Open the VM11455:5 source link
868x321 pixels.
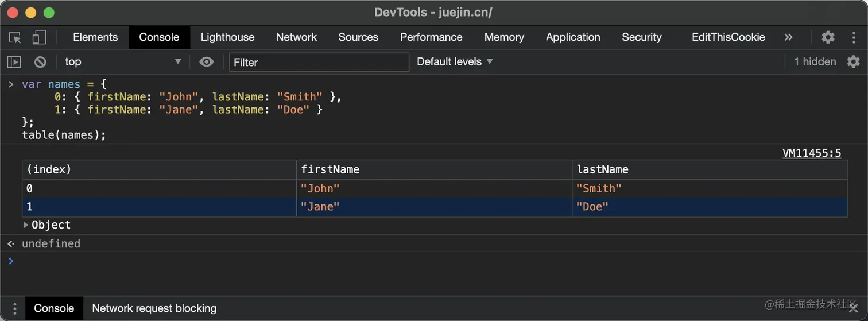point(812,153)
